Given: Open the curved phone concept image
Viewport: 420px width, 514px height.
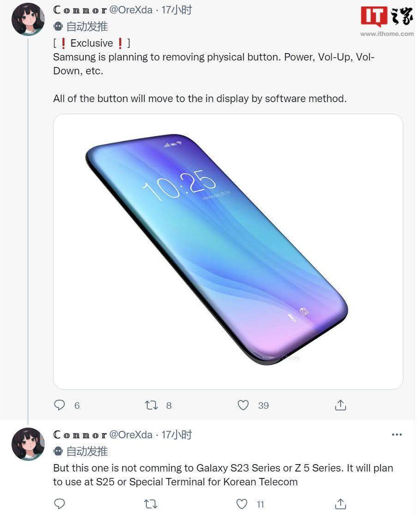Looking at the screenshot, I should [x=228, y=252].
